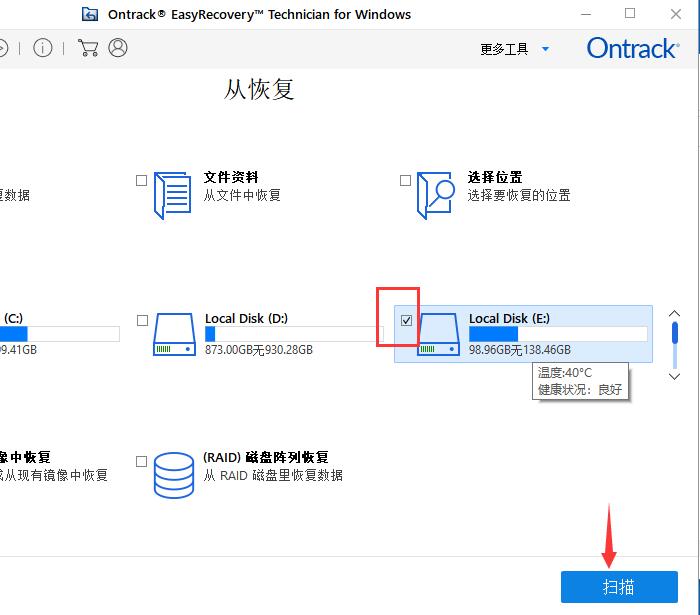Screen dimensions: 700x615
Task: Click the 从恢复 heading
Action: tap(259, 89)
